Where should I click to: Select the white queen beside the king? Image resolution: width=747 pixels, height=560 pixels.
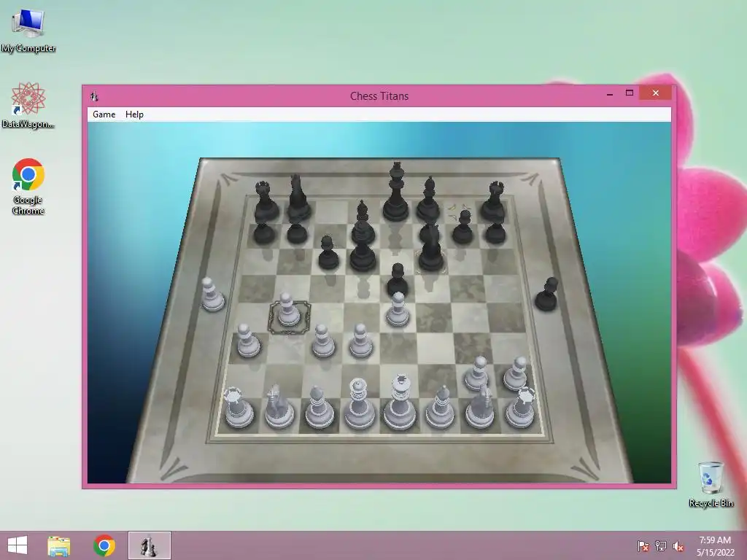click(358, 405)
